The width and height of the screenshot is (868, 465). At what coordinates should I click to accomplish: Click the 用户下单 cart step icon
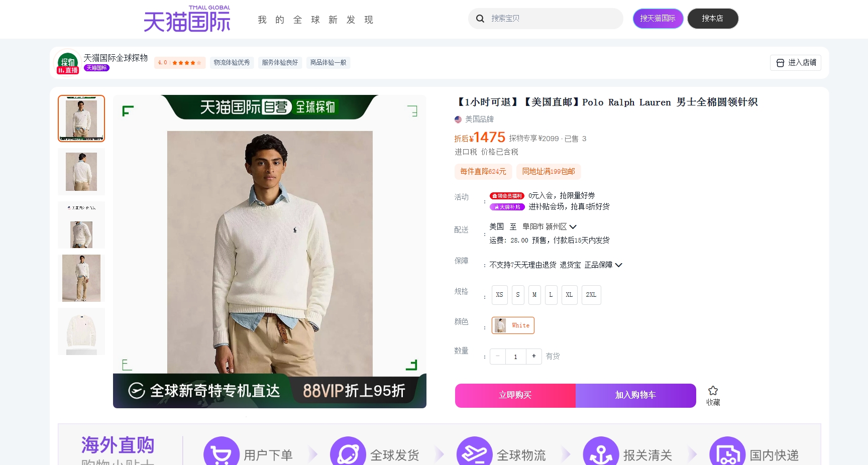click(221, 453)
